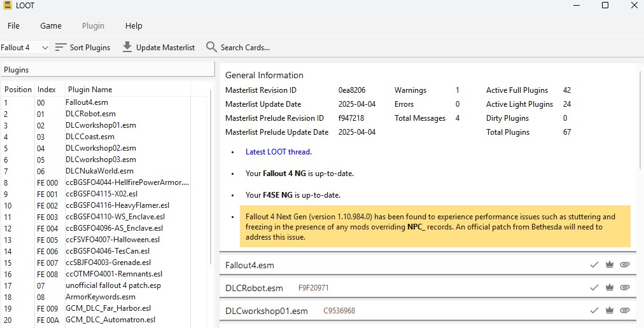Click the Search Cards magnifier icon
Viewport: 644px width, 328px height.
point(211,47)
